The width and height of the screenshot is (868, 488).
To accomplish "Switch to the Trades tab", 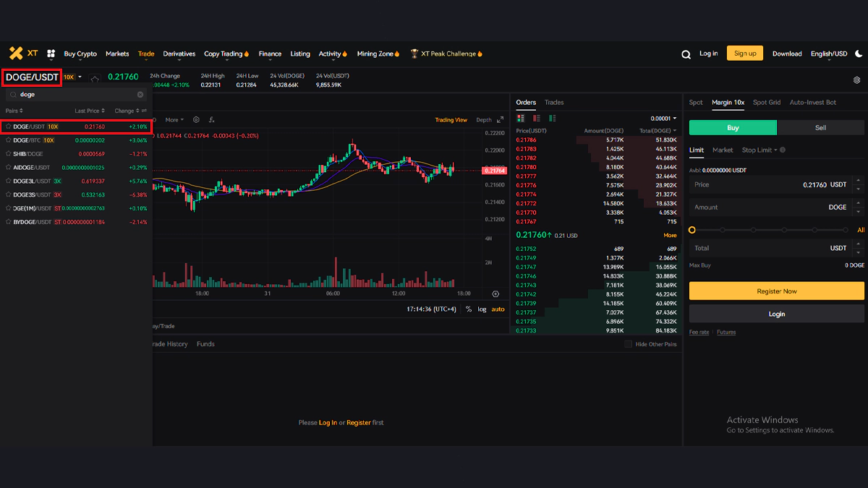I will click(x=554, y=103).
